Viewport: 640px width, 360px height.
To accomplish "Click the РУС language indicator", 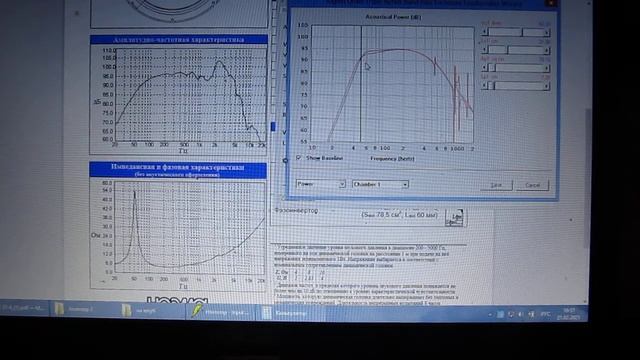I will point(545,314).
